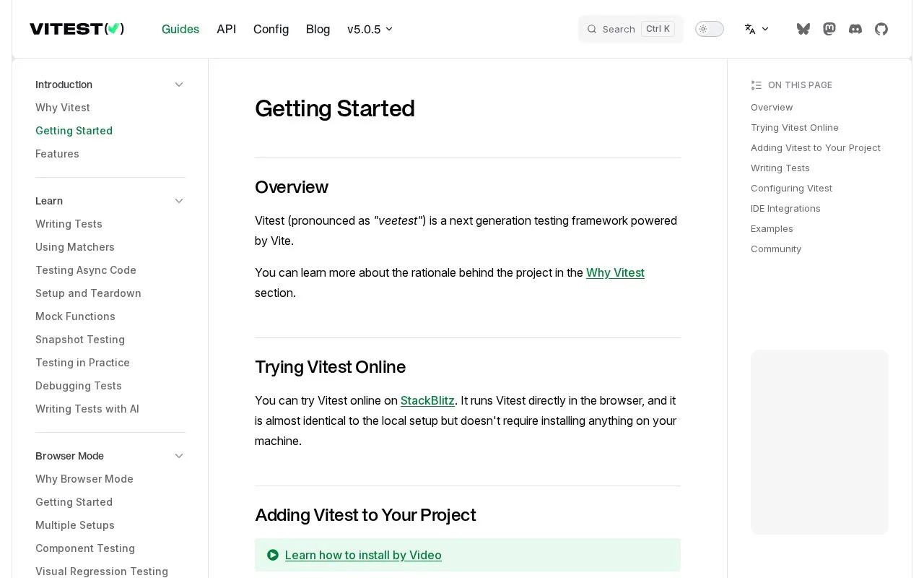924x578 pixels.
Task: Collapse the Learn sidebar section
Action: (x=179, y=201)
